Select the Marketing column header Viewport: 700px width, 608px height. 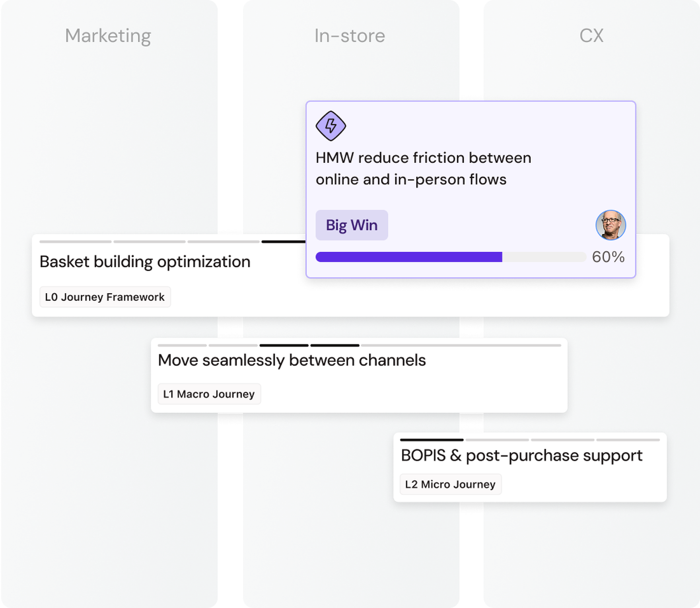(x=108, y=35)
